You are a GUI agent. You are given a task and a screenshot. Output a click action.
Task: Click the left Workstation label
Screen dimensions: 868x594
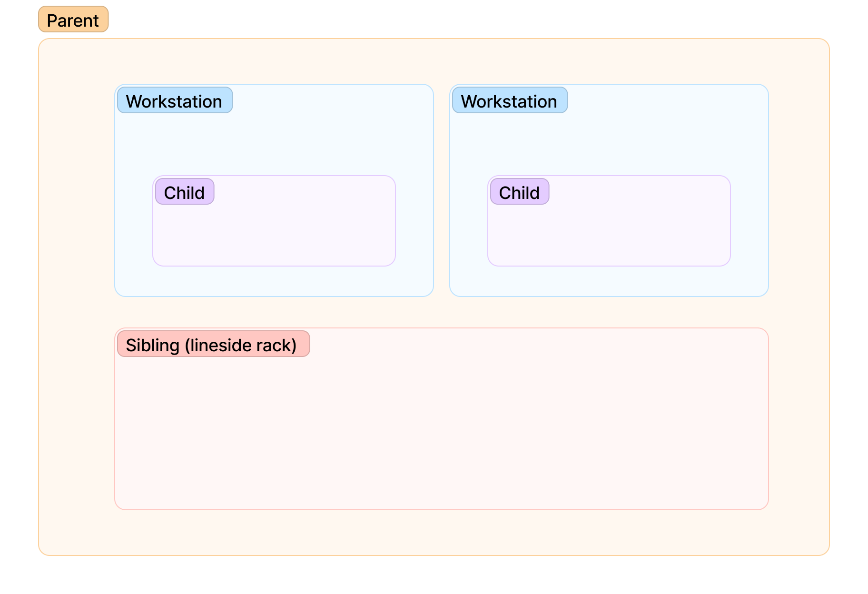click(175, 100)
